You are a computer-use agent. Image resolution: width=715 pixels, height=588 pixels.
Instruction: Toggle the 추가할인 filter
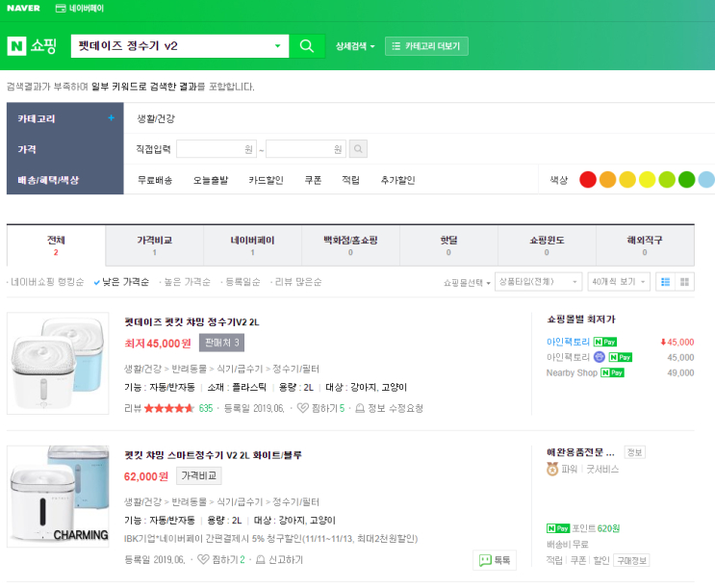397,180
